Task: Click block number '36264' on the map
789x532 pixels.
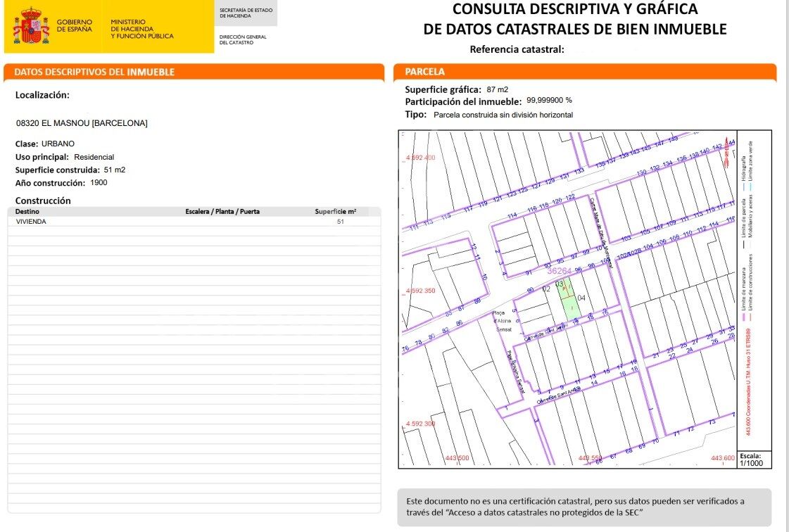Action: pos(559,271)
